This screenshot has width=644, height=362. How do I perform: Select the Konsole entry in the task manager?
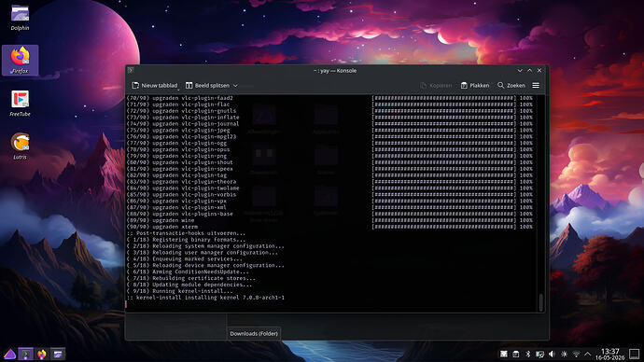[x=25, y=354]
